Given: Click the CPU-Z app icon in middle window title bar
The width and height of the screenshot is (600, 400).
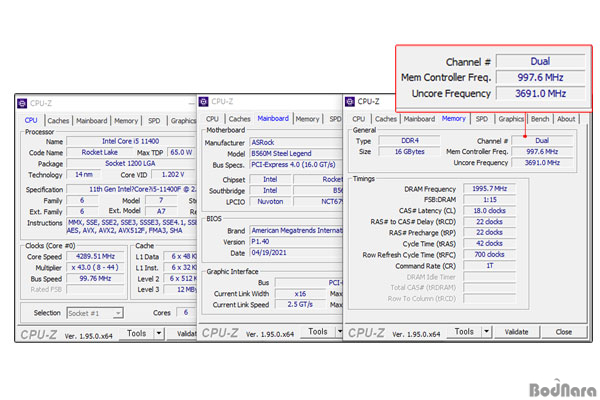Looking at the screenshot, I should pyautogui.click(x=204, y=102).
